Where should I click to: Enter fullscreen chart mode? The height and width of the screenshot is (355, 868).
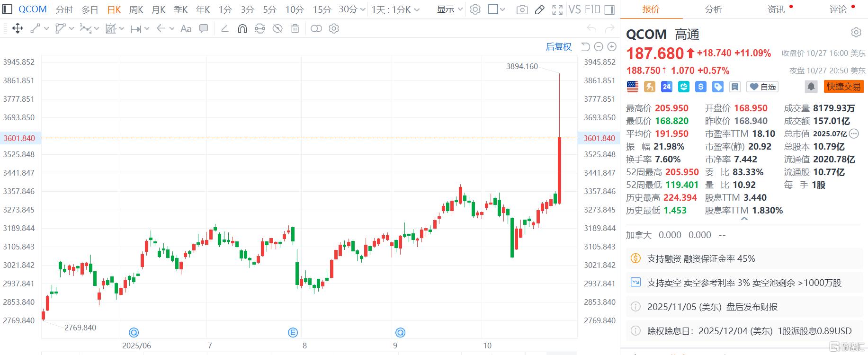(x=557, y=9)
